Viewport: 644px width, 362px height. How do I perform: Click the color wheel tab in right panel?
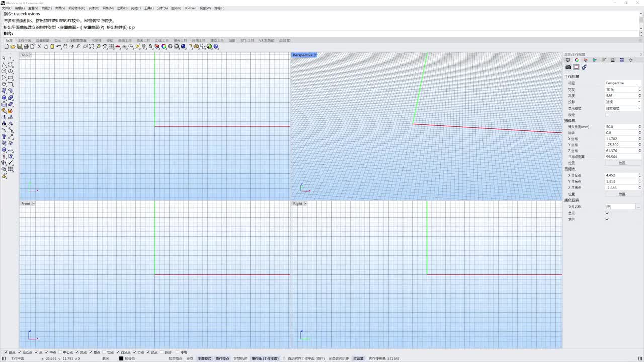tap(577, 60)
